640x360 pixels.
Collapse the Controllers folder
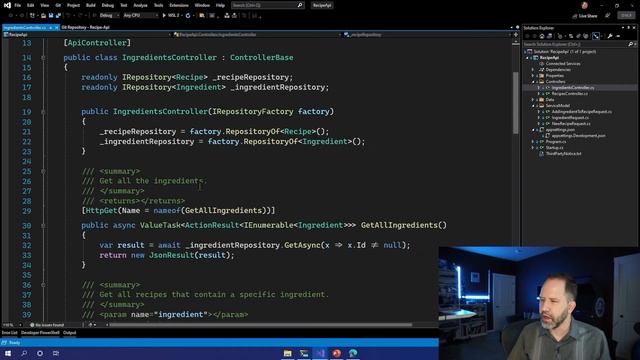(533, 82)
